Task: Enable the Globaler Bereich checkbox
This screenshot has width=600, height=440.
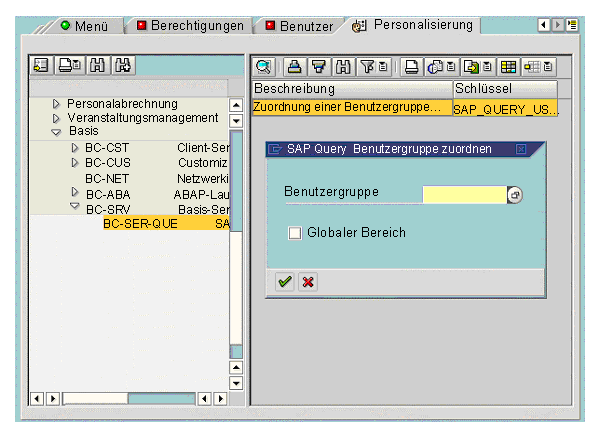Action: 295,233
